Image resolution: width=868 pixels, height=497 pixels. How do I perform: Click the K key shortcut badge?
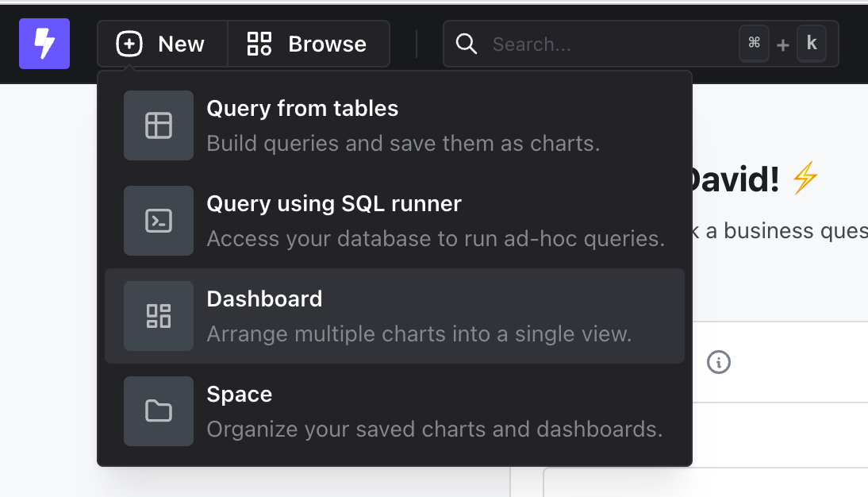pyautogui.click(x=811, y=44)
